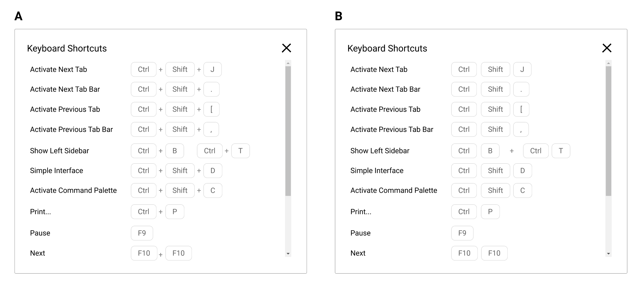Image resolution: width=644 pixels, height=303 pixels.
Task: Click the comma key chip in panel B
Action: pos(521,129)
